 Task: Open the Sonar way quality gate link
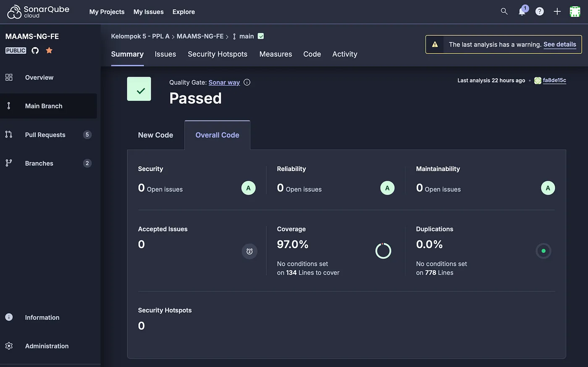click(x=224, y=82)
